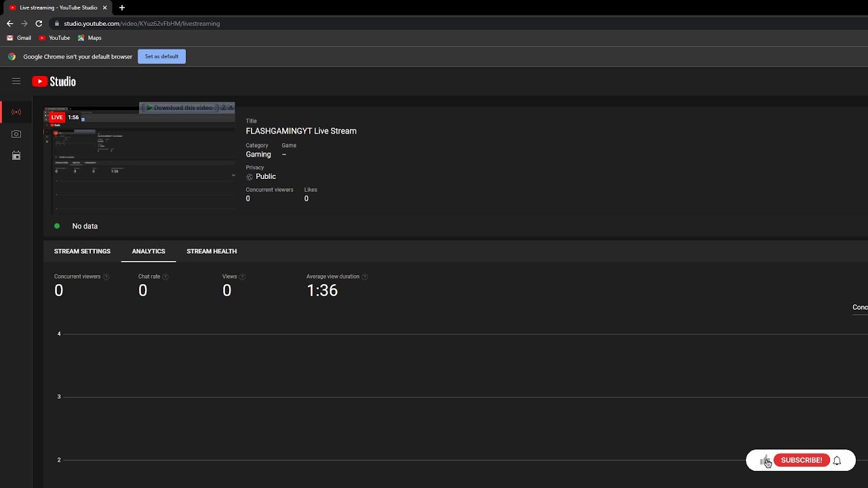Click the Download this video button

tap(180, 108)
